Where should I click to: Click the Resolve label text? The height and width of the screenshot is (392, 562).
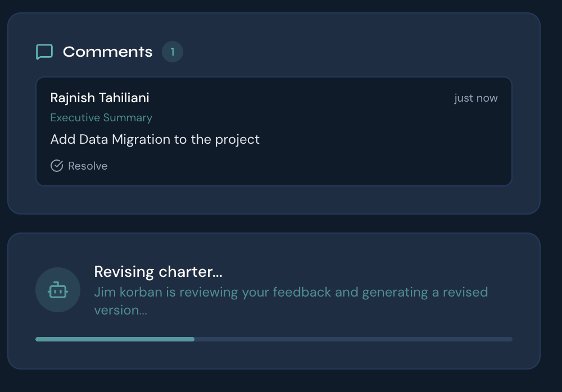(88, 166)
